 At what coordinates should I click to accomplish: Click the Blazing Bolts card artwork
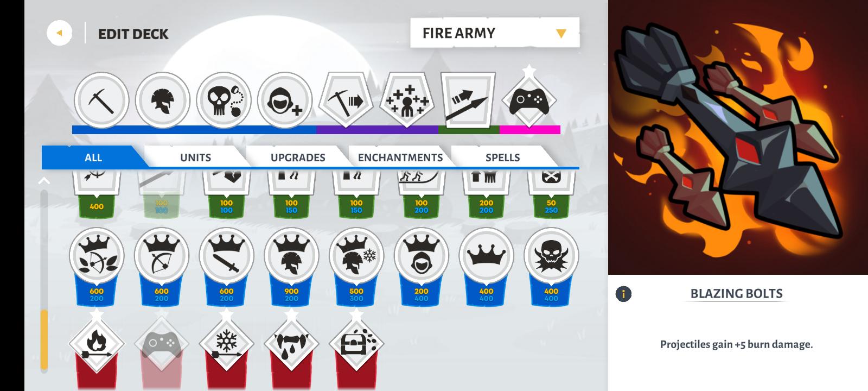pos(738,137)
